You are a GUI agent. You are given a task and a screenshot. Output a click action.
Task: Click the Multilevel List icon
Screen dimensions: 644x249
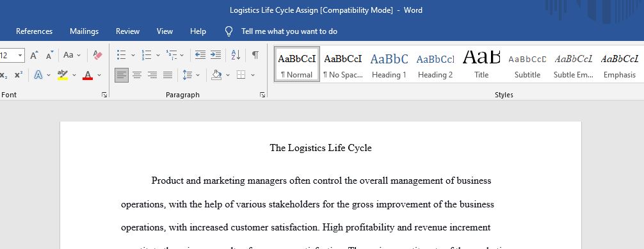(x=172, y=54)
